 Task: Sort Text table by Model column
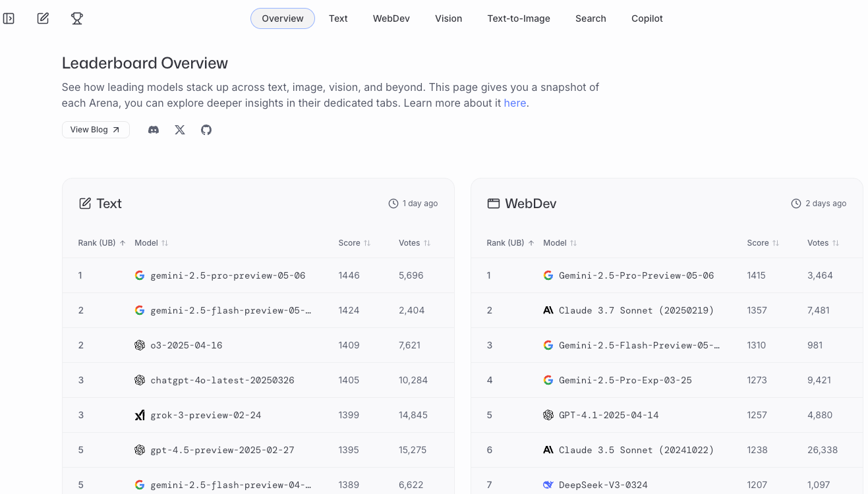pyautogui.click(x=152, y=243)
